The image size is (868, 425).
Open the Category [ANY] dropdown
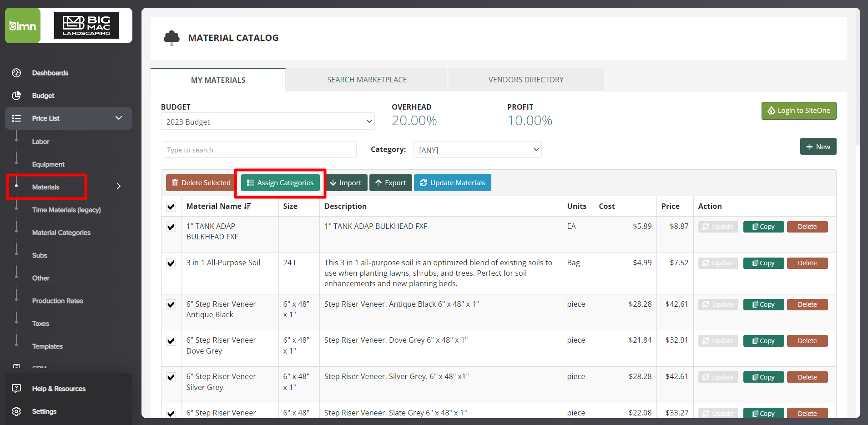pos(477,150)
